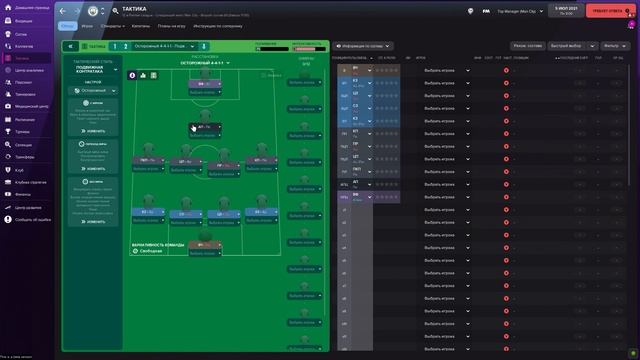This screenshot has width=640, height=360.
Task: Open the squad information view dropdown
Action: (x=363, y=46)
